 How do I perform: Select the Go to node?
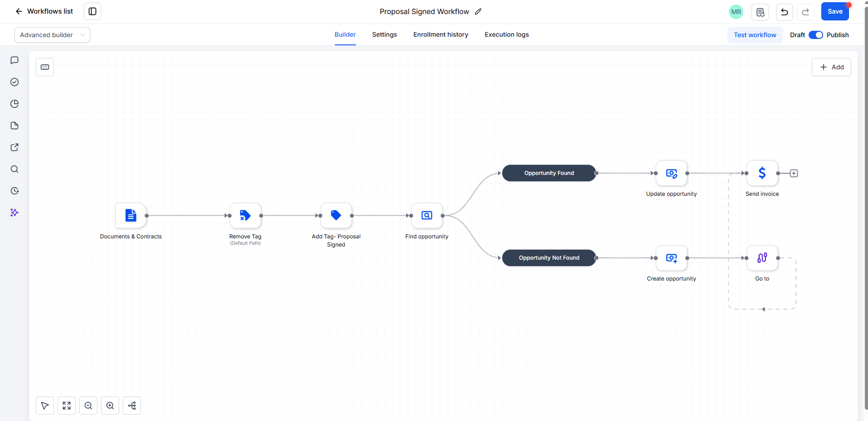762,258
